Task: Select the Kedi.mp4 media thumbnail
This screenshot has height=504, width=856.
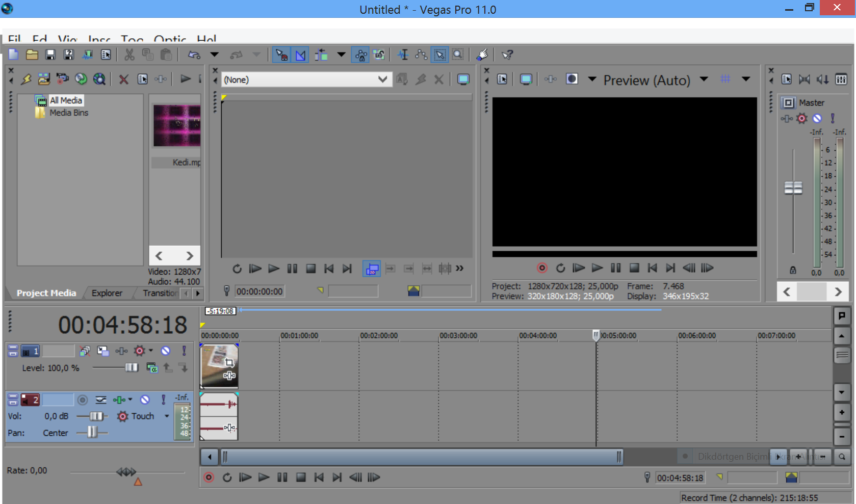Action: tap(177, 125)
